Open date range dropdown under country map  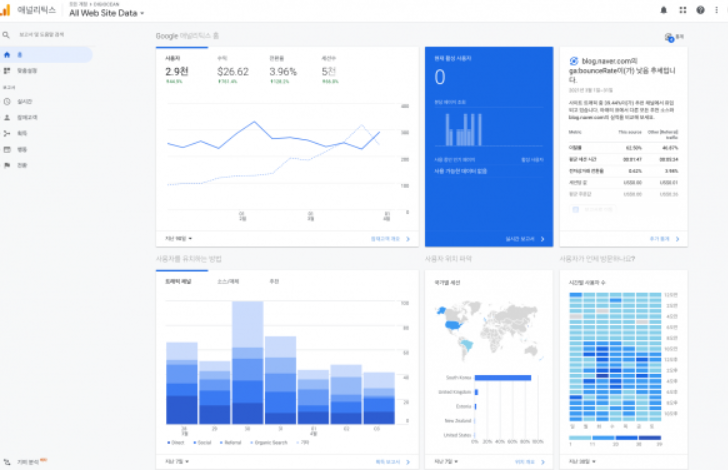[x=446, y=462]
